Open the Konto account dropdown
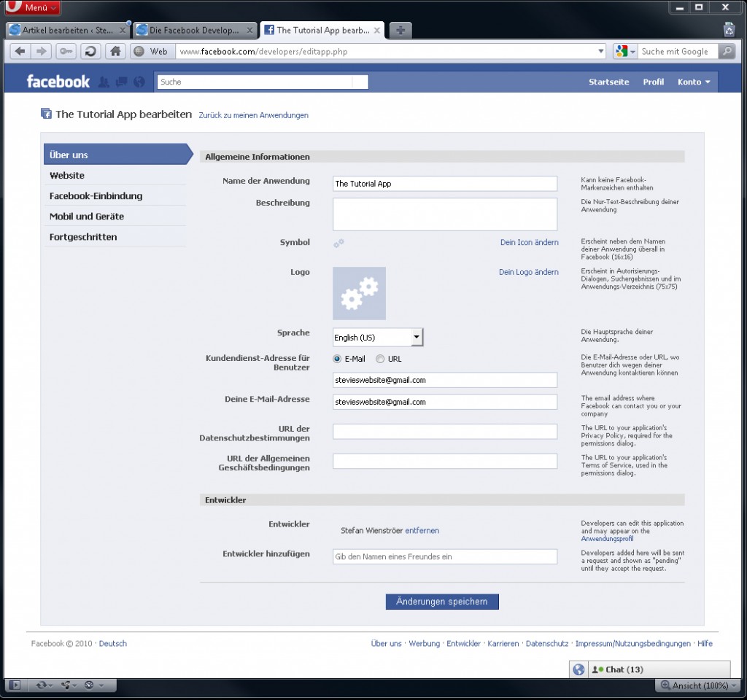 [694, 82]
